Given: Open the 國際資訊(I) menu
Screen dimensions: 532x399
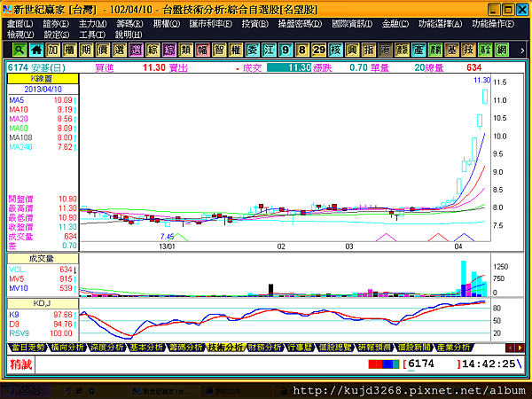Looking at the screenshot, I should pos(352,24).
